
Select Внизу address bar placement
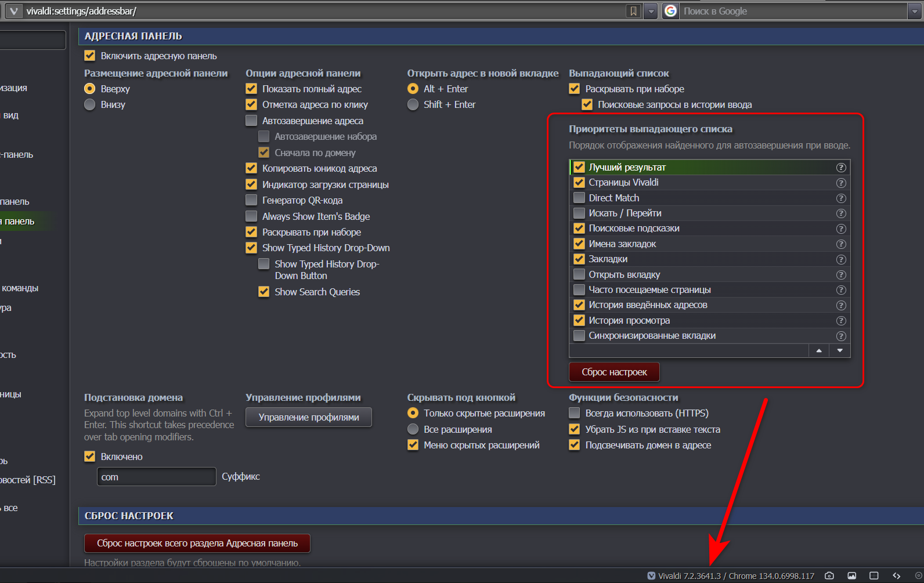[89, 104]
